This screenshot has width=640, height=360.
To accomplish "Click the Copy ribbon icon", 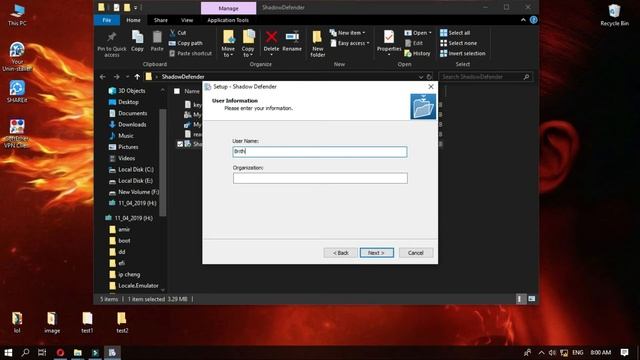I will tap(137, 38).
